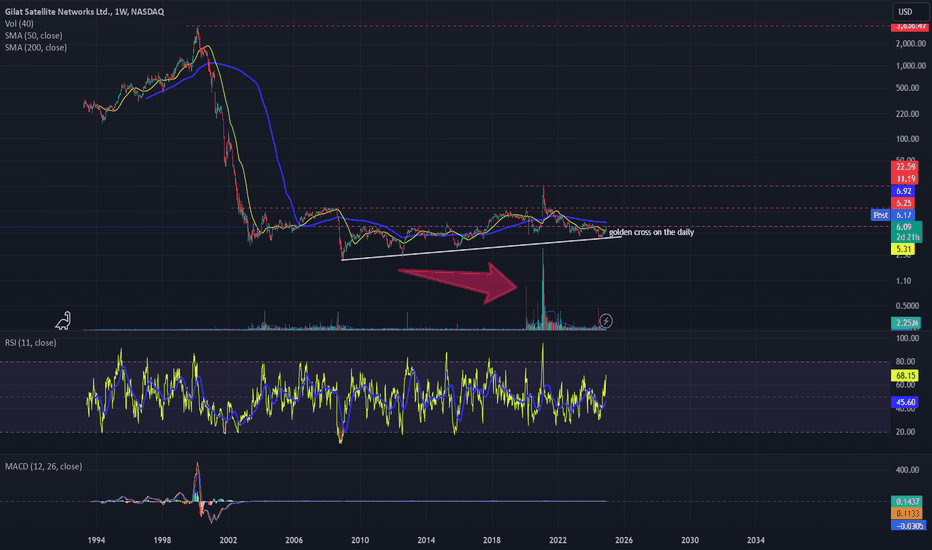932x550 pixels.
Task: Click the 2034 time axis label
Action: click(x=755, y=540)
